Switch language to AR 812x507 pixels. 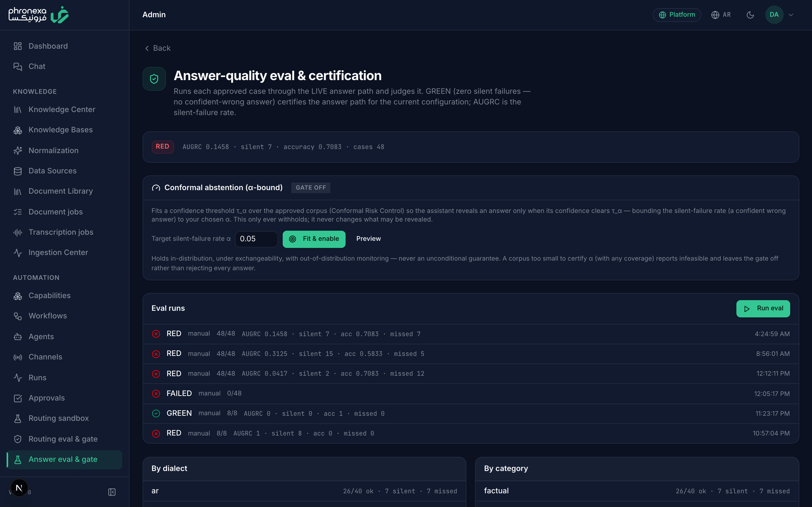721,15
